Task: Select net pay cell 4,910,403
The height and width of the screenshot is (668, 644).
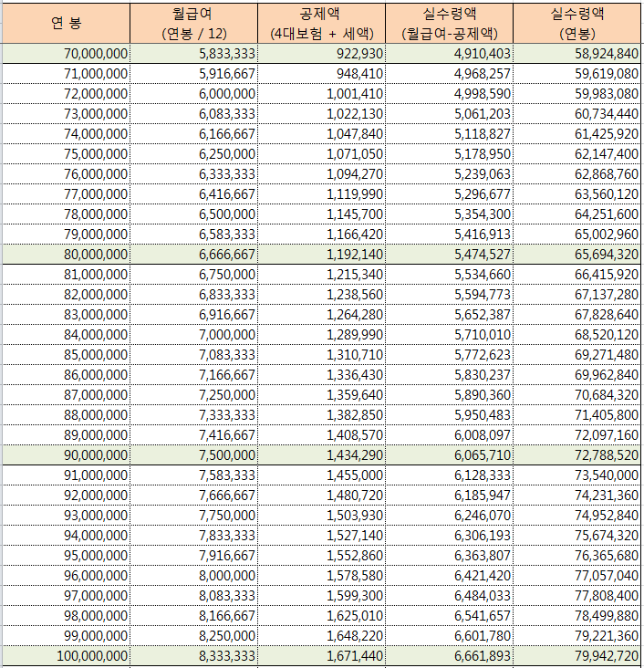Action: (450, 54)
